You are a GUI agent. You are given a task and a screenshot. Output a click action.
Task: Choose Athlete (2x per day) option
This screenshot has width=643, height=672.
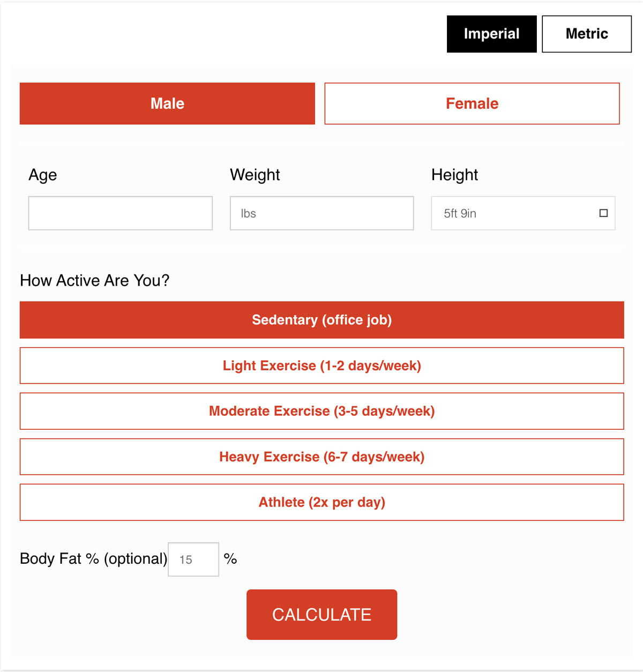322,502
